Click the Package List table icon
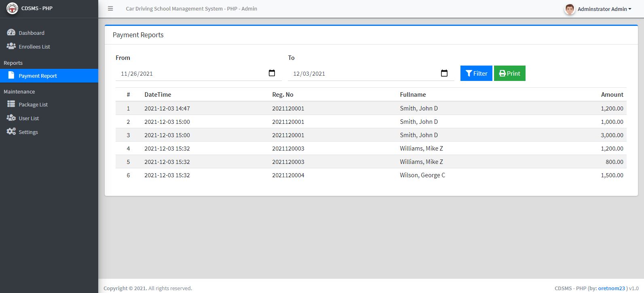Image resolution: width=644 pixels, height=293 pixels. tap(11, 104)
